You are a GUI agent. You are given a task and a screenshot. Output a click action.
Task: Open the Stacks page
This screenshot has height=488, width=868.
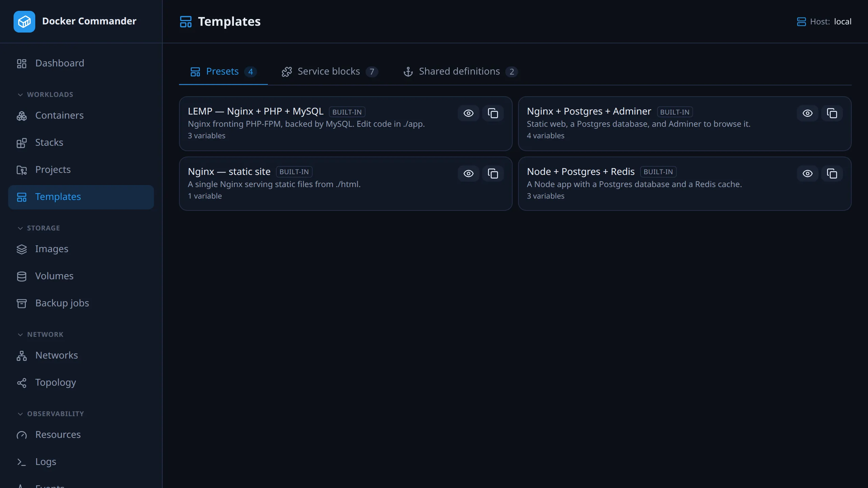pyautogui.click(x=81, y=142)
